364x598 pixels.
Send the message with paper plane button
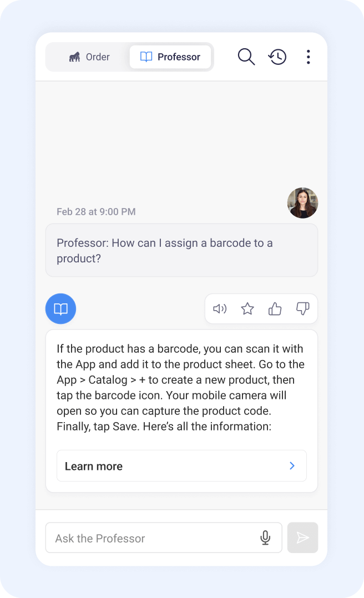tap(302, 538)
